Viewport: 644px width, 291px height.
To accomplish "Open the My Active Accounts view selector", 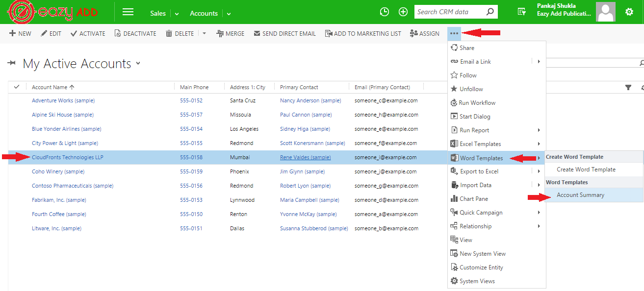I will tap(138, 63).
